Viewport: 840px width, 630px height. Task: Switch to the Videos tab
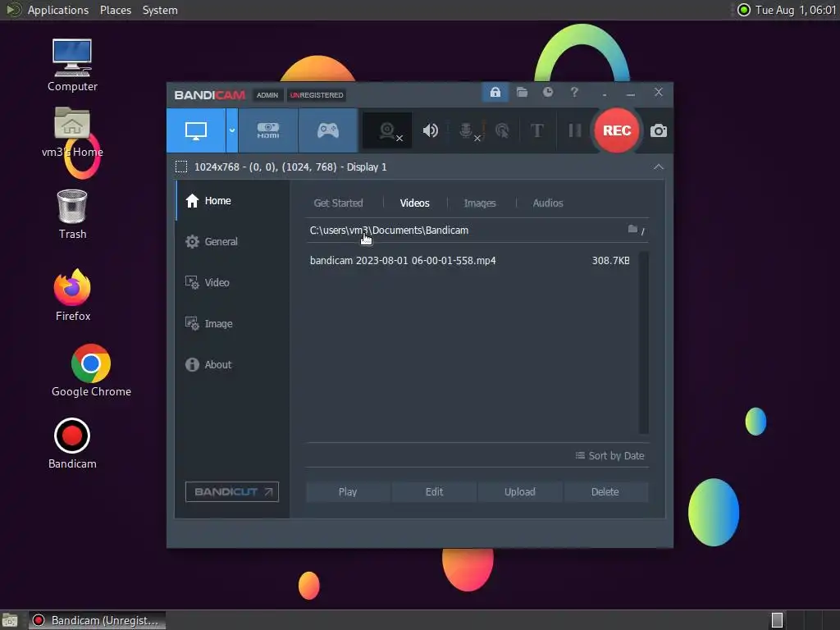(x=414, y=203)
